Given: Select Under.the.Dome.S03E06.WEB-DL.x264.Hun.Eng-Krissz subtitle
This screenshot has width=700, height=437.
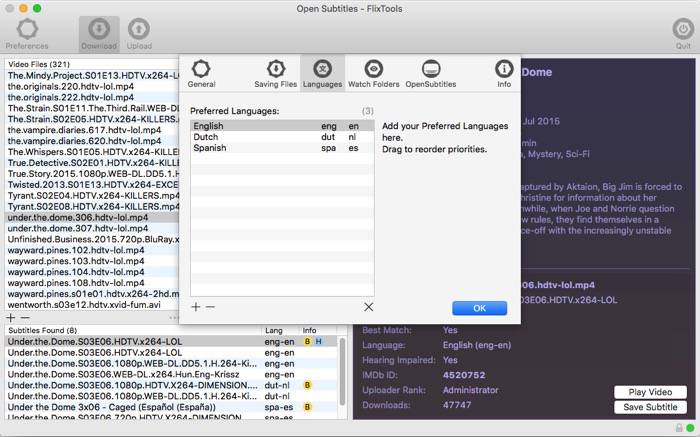Looking at the screenshot, I should pyautogui.click(x=171, y=375).
